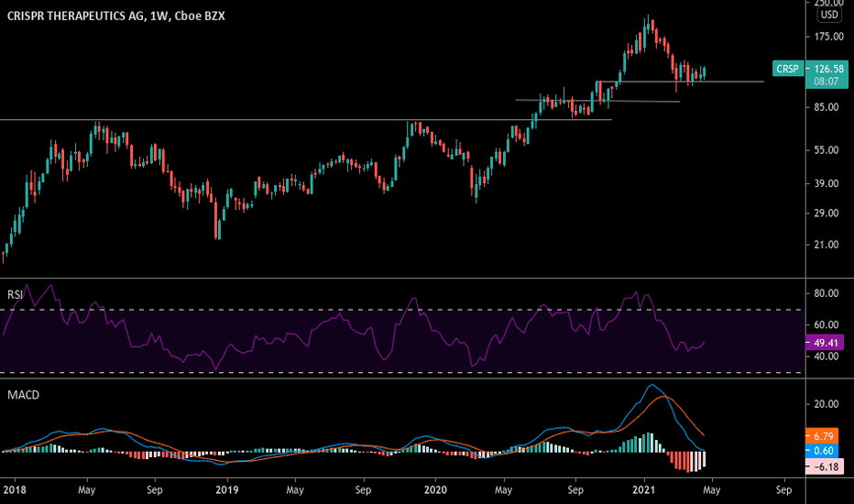Click the 2021 time axis label

[643, 490]
